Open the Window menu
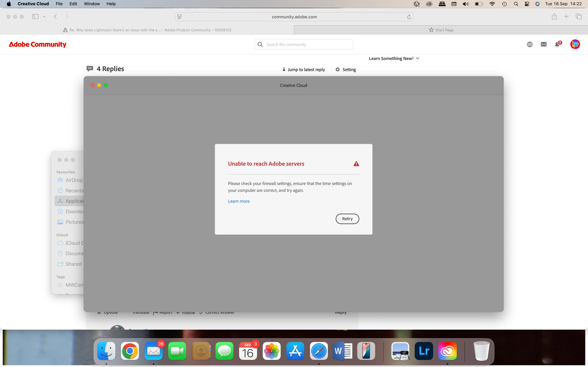 click(x=92, y=4)
